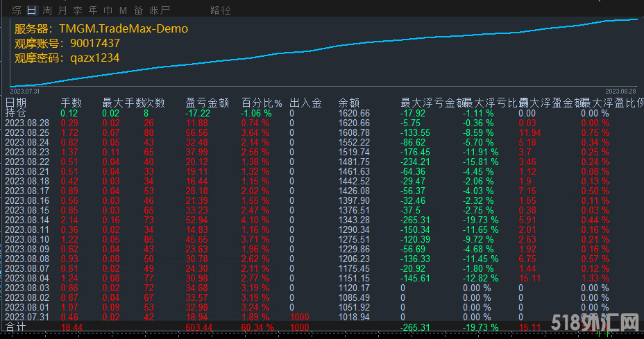The width and height of the screenshot is (644, 339).
Task: Select account number 90017437
Action: (x=95, y=43)
